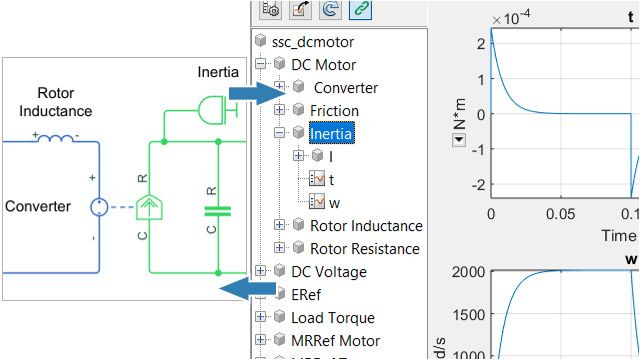Select the Friction tree item
The height and width of the screenshot is (360, 640).
[x=334, y=110]
